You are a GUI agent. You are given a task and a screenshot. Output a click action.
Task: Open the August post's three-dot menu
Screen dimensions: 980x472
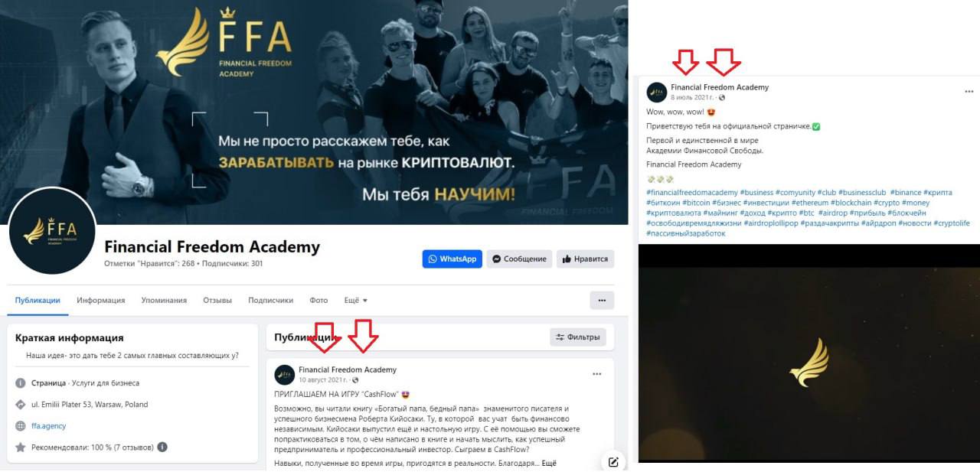597,374
